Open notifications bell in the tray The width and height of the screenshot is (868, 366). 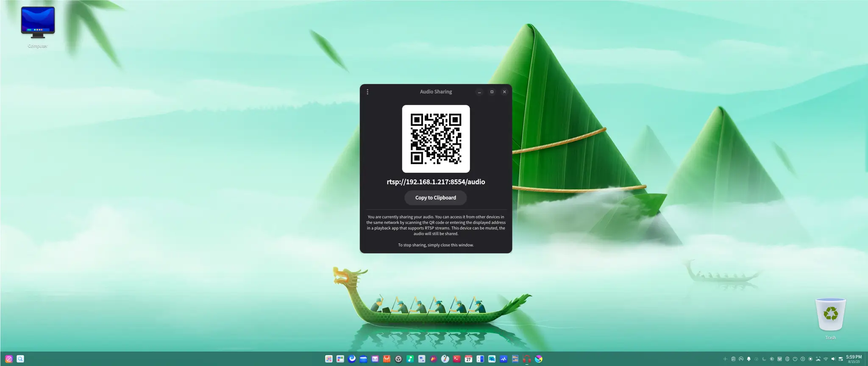(748, 359)
